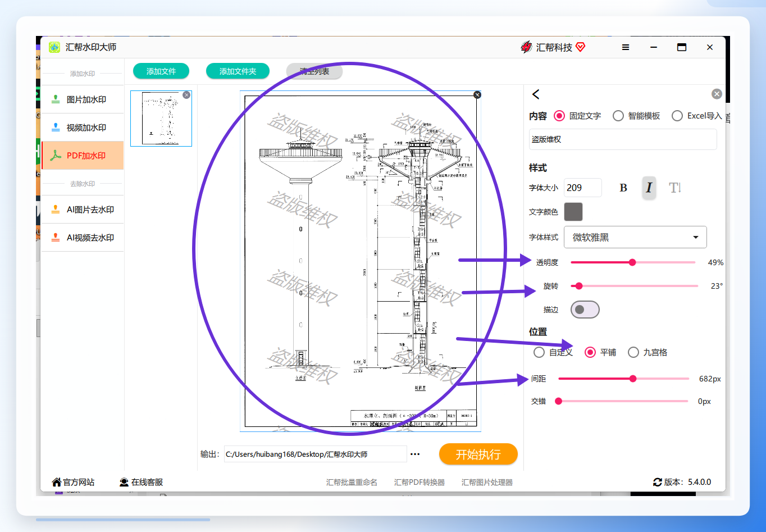This screenshot has width=766, height=532.
Task: Open the 汇帮PDF转换器 link
Action: [420, 482]
